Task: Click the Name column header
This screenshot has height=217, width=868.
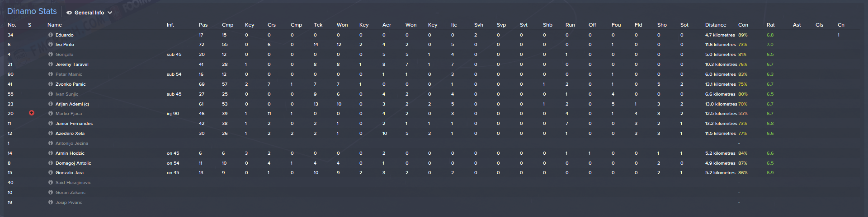Action: tap(55, 25)
